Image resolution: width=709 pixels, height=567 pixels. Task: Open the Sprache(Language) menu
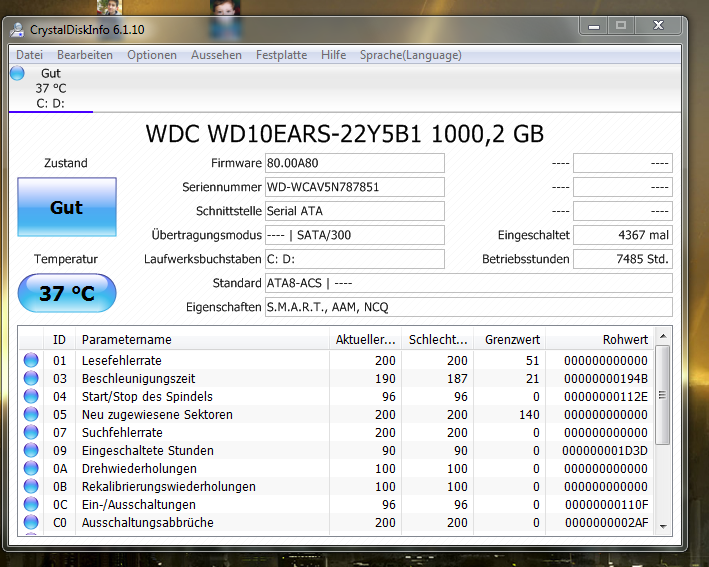[411, 55]
